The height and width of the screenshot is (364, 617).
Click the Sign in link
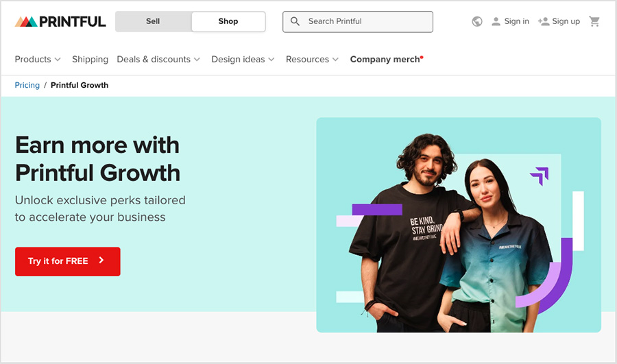(x=517, y=21)
